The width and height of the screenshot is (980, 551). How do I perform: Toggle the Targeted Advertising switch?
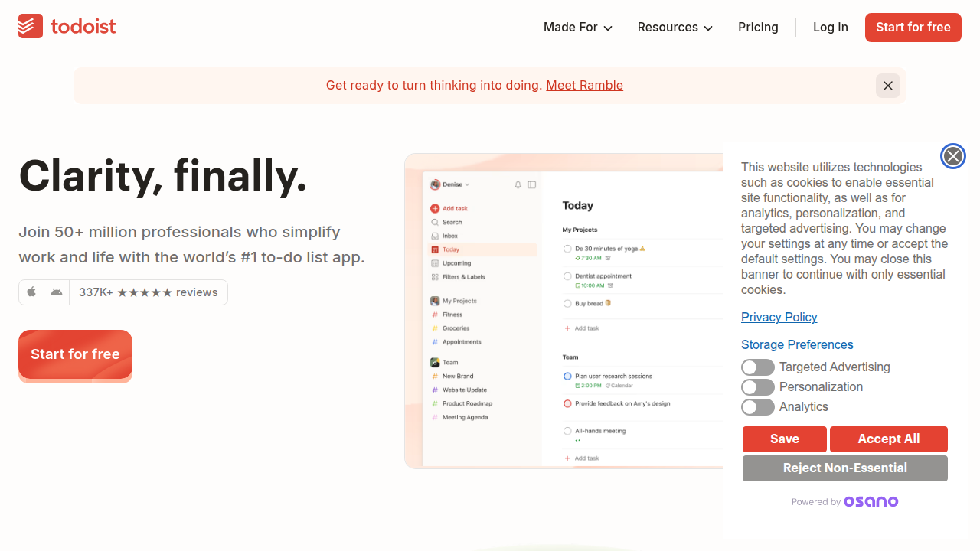pyautogui.click(x=758, y=367)
